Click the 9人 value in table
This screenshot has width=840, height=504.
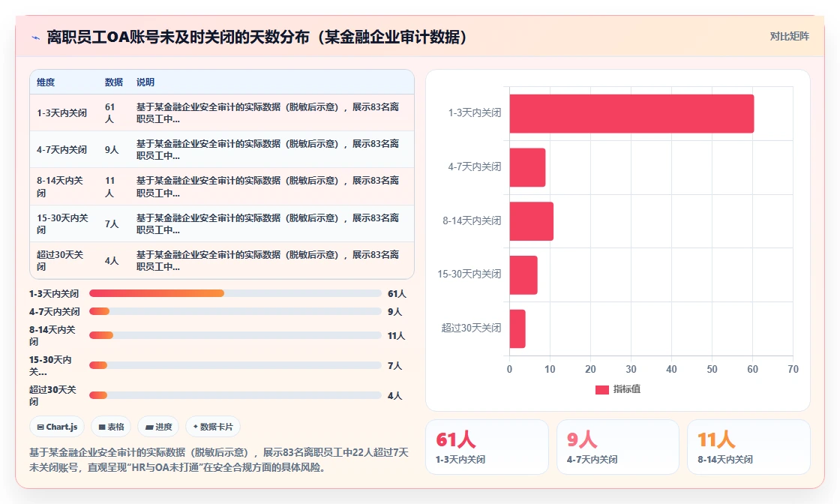[112, 150]
